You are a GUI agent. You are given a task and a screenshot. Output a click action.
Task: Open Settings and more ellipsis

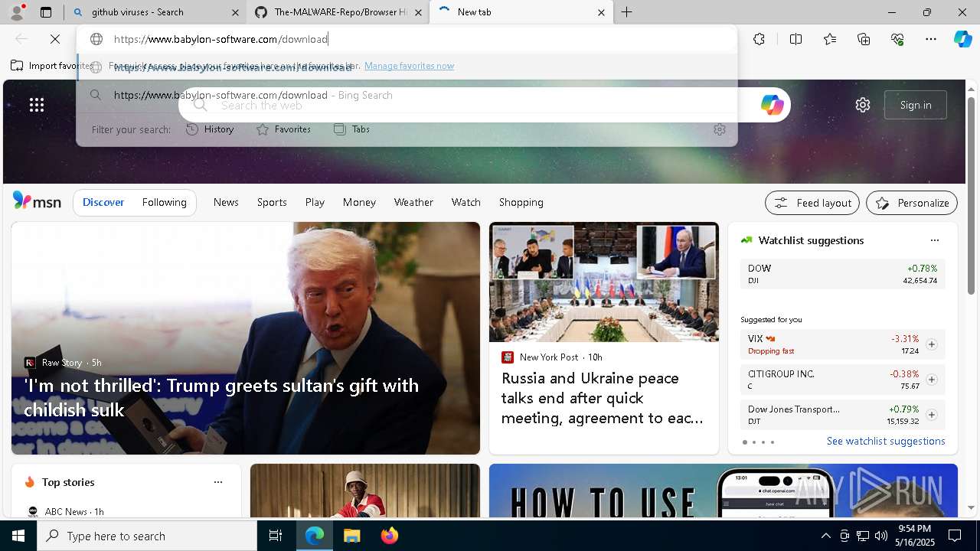click(x=931, y=39)
